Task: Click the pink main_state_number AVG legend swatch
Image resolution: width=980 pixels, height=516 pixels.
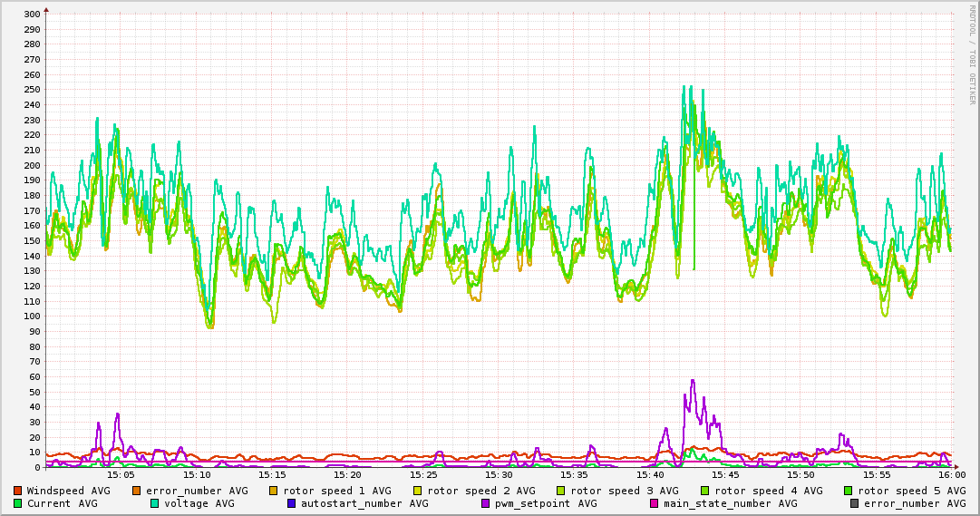Action: coord(655,503)
